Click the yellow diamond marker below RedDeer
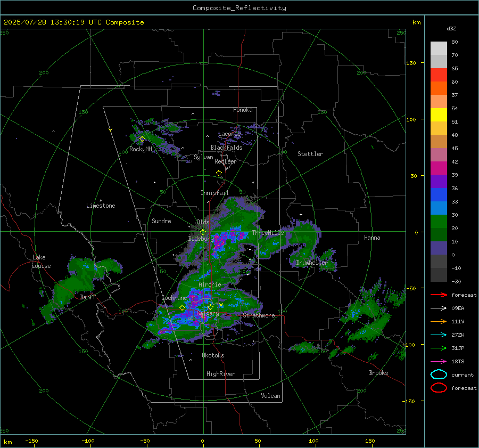 pyautogui.click(x=219, y=173)
